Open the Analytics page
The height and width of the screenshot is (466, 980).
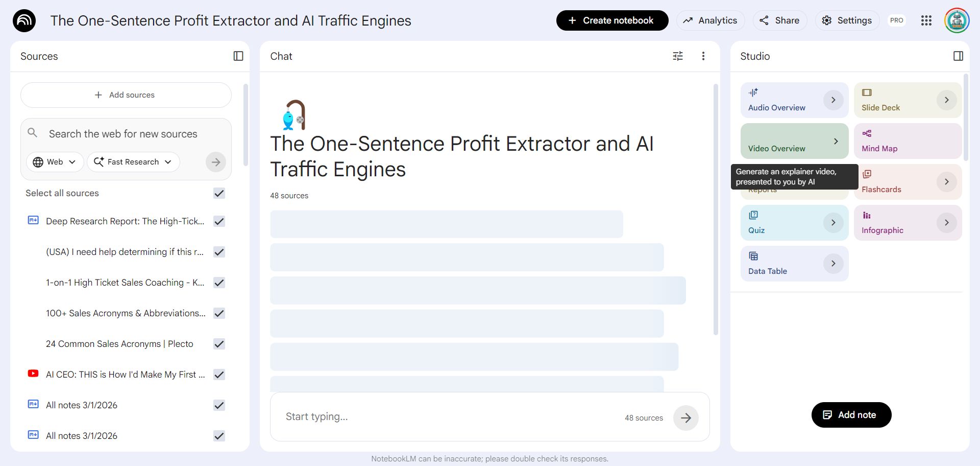coord(710,20)
